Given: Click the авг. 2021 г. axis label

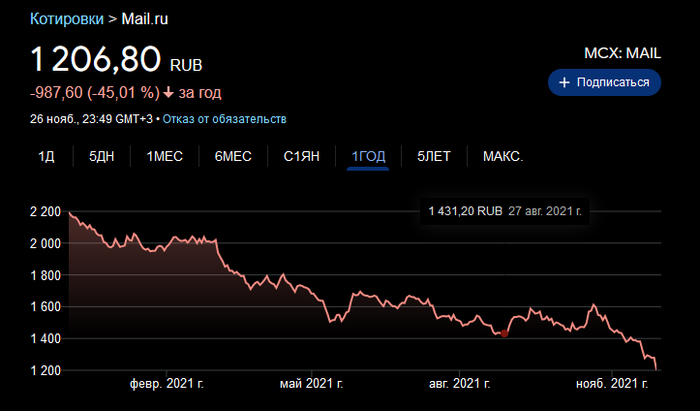Looking at the screenshot, I should pyautogui.click(x=459, y=384).
